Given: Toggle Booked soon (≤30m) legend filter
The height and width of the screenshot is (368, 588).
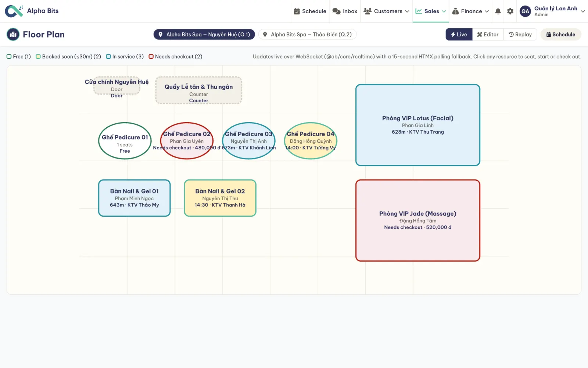Looking at the screenshot, I should click(68, 57).
